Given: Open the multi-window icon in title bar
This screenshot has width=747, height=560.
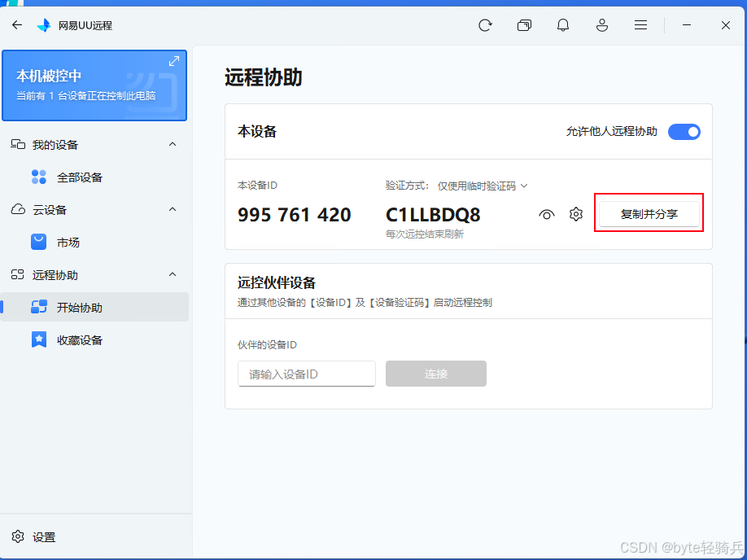Looking at the screenshot, I should 524,24.
